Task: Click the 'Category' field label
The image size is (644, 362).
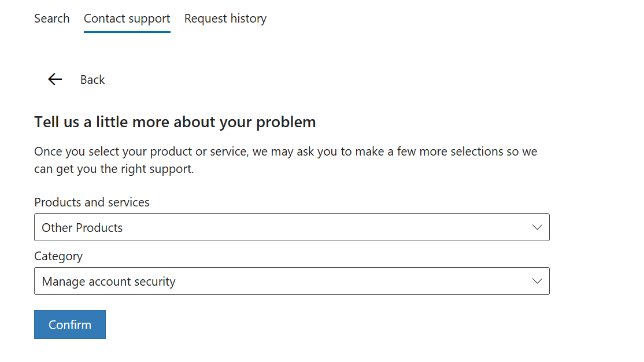Action: (58, 256)
